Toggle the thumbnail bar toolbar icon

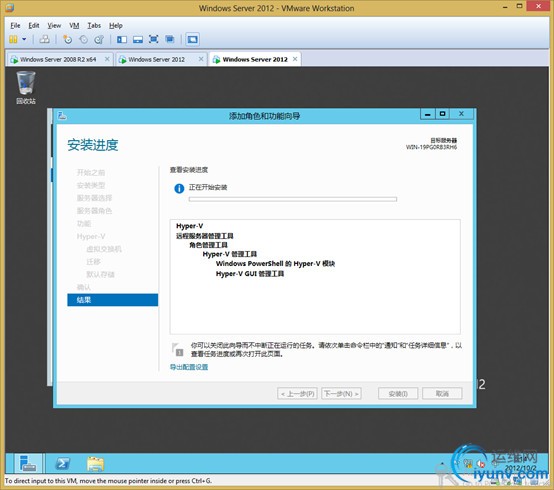(x=138, y=39)
